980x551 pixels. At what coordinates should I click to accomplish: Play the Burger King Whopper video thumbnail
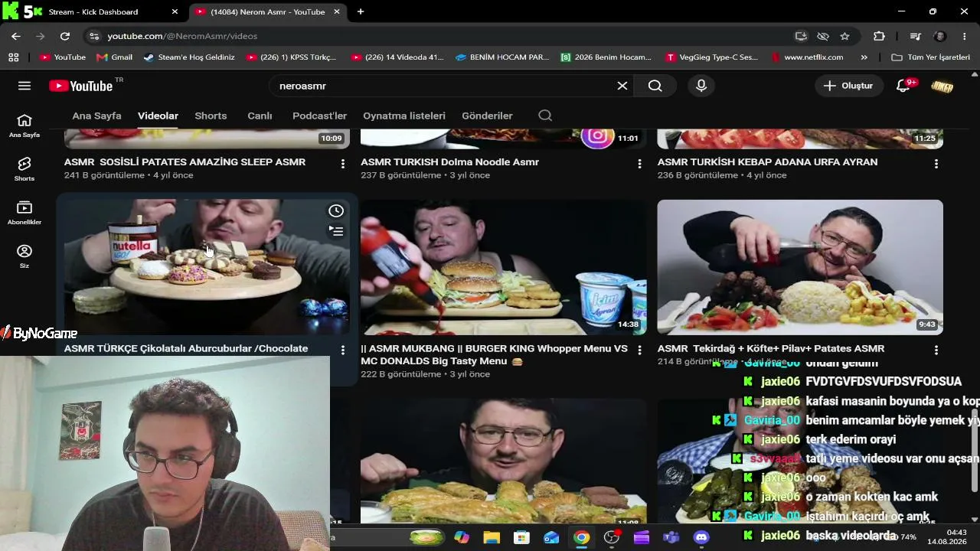coord(503,267)
